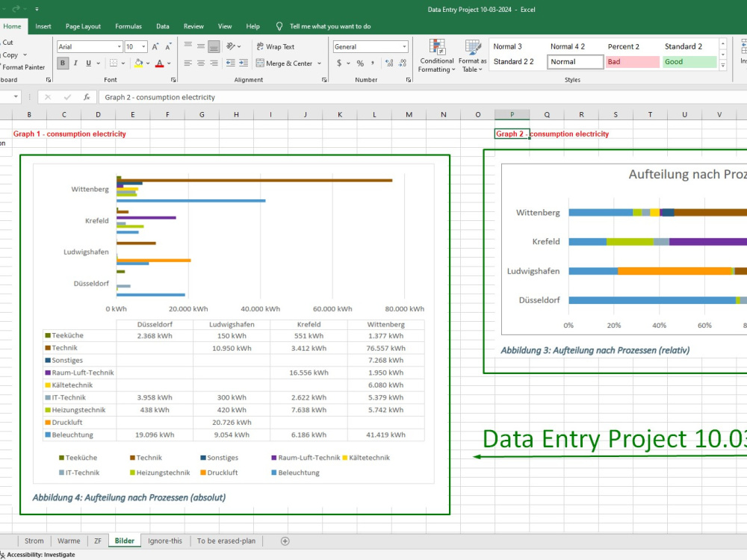Open the General number format dropdown

pyautogui.click(x=404, y=46)
